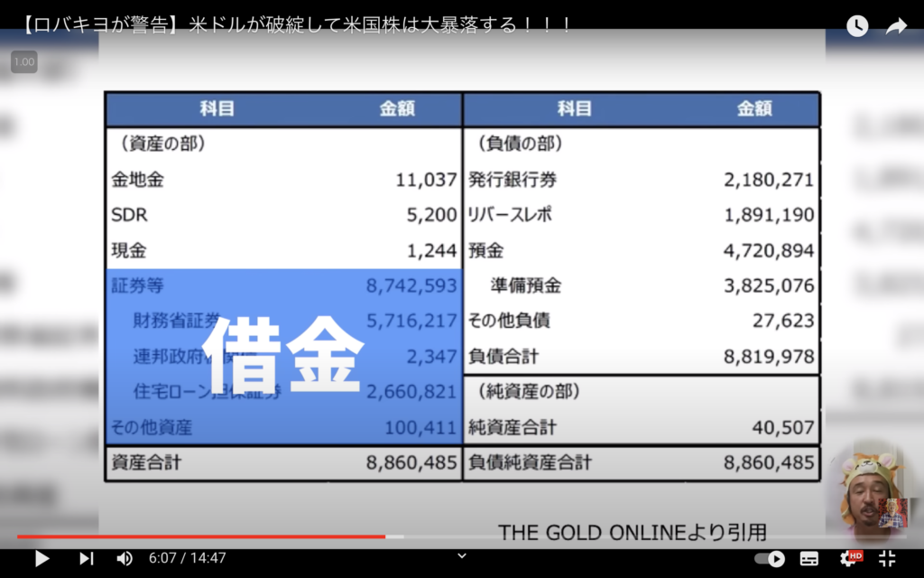924x578 pixels.
Task: Toggle the autoplay switch
Action: [769, 558]
